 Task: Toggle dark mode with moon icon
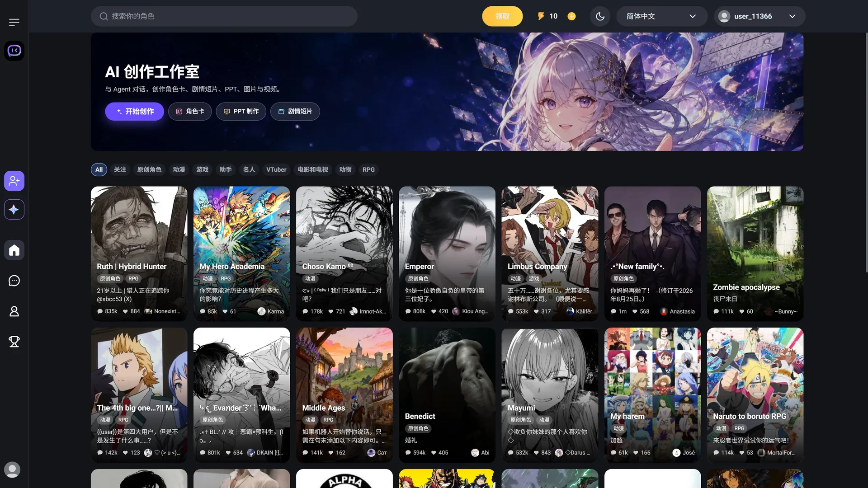(600, 16)
